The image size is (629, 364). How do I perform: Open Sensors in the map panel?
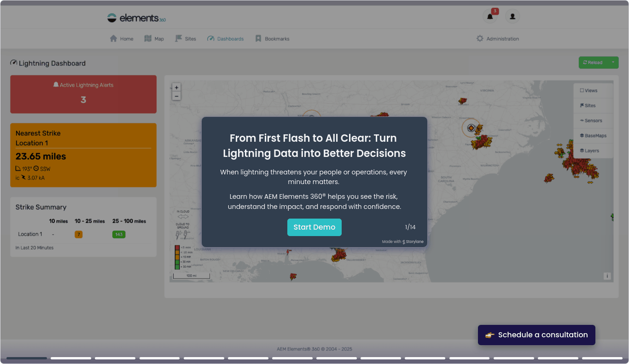[x=593, y=121]
